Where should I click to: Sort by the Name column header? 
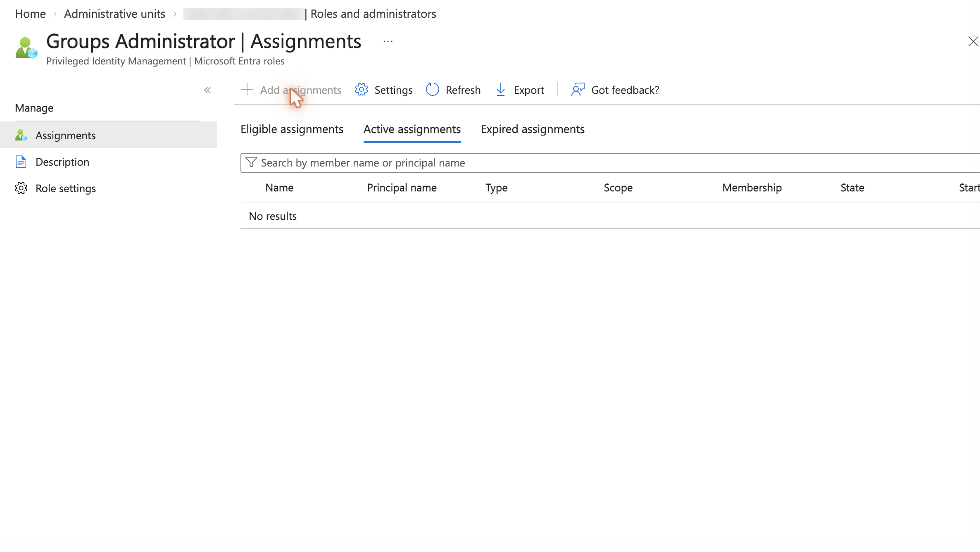tap(279, 188)
